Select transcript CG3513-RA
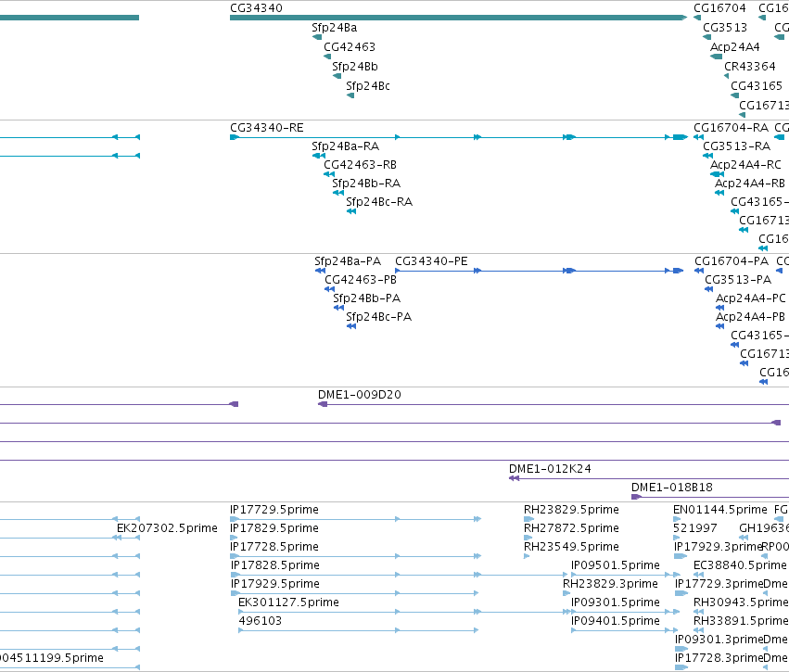Viewport: 789px width, 672px height. coord(708,156)
